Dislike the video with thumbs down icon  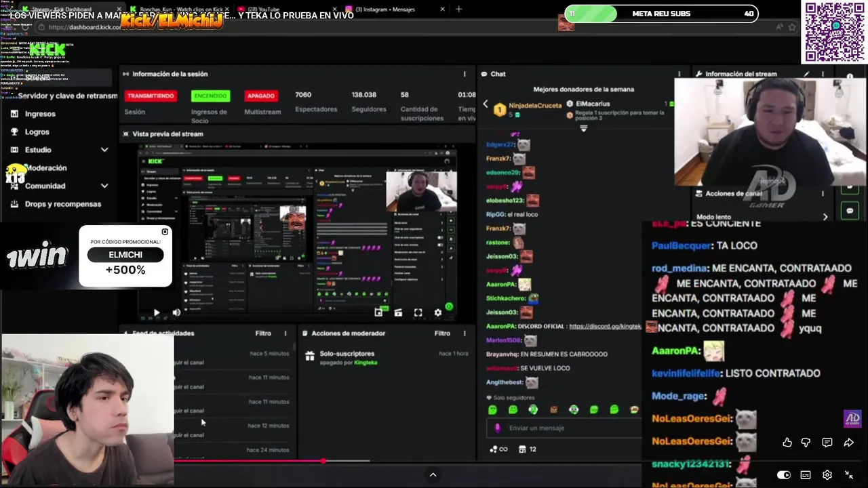click(806, 443)
